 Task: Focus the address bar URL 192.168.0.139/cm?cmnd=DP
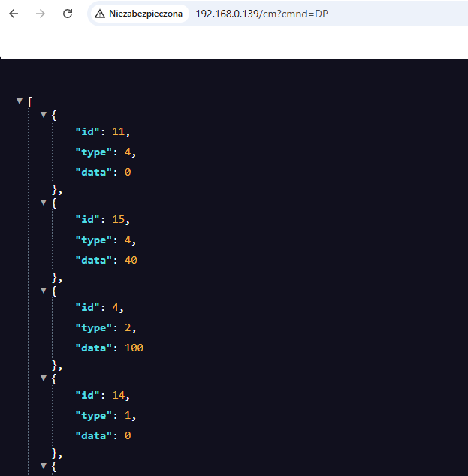point(261,14)
